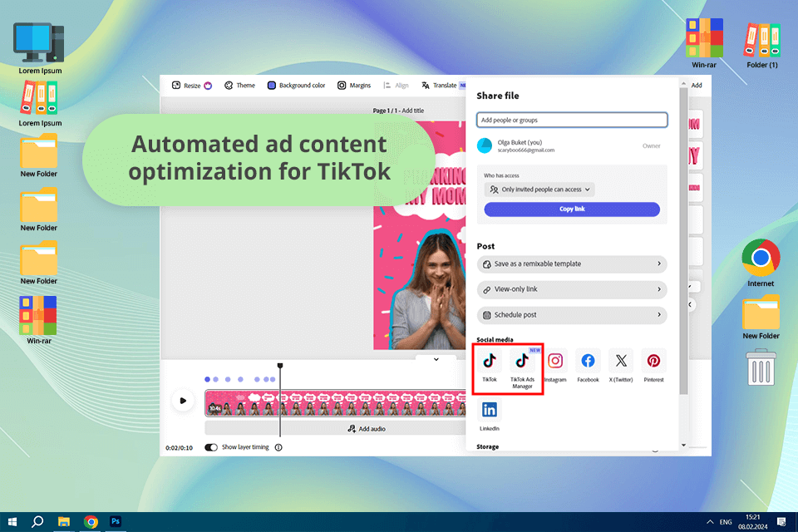Share to TikTok from Social media

pos(489,366)
